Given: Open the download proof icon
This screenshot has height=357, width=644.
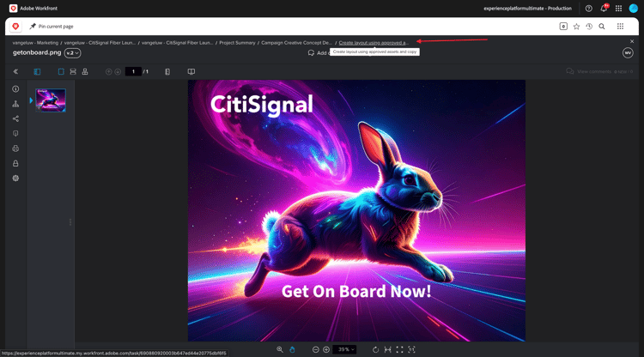Looking at the screenshot, I should tap(15, 133).
